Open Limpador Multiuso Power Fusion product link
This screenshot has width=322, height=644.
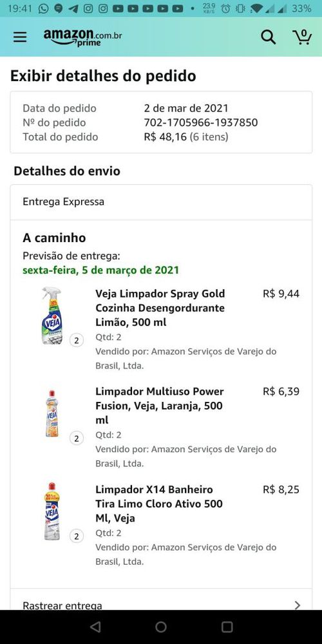(x=159, y=406)
